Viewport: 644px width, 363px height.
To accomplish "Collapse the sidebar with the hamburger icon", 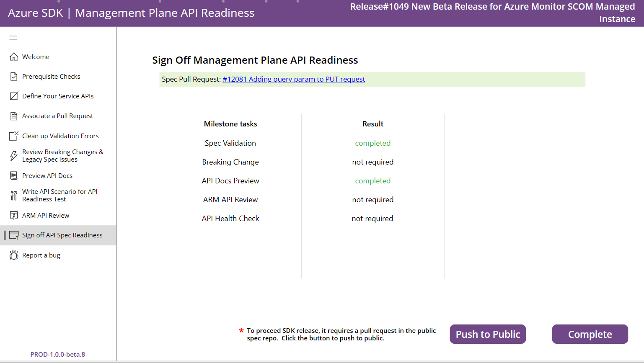I will point(13,38).
